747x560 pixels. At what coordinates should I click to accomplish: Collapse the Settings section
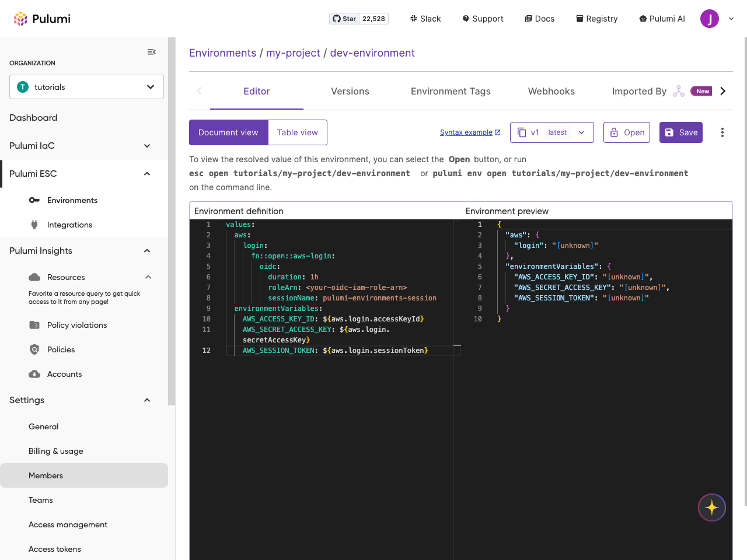[147, 400]
